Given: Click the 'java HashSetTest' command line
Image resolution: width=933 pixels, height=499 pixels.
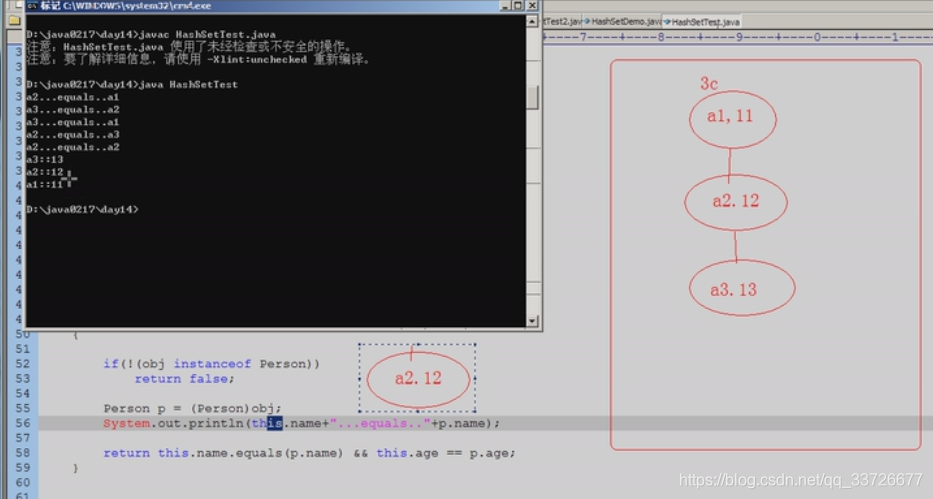Looking at the screenshot, I should click(132, 84).
